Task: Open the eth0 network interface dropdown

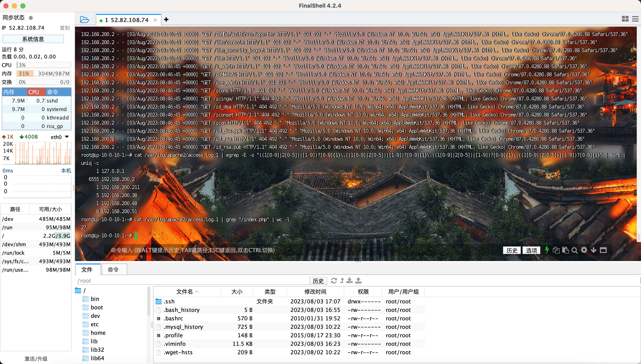Action: coord(67,137)
